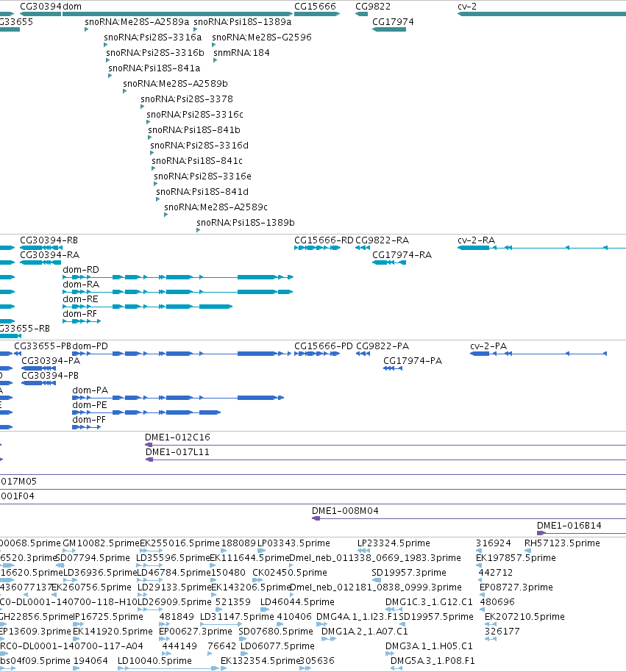Click the LD10040.5prime EST label
The width and height of the screenshot is (626, 672).
click(154, 661)
